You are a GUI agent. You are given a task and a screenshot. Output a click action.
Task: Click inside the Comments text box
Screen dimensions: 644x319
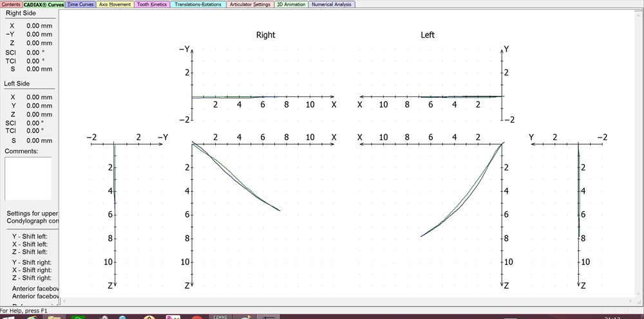28,178
